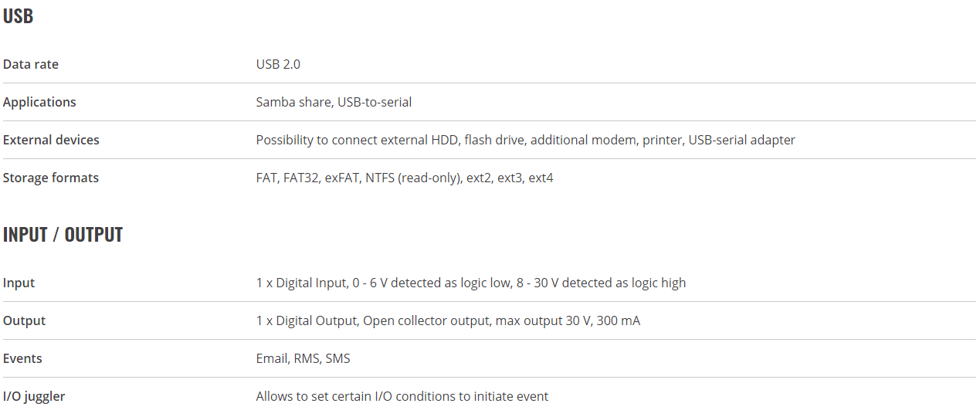
Task: Click the I/O conditions description text
Action: coord(402,396)
